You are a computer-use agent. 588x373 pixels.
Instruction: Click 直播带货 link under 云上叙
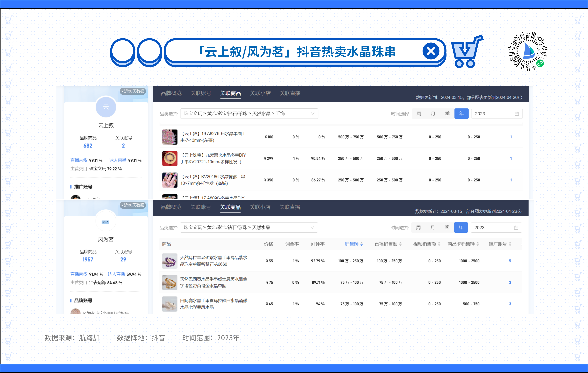(x=79, y=160)
